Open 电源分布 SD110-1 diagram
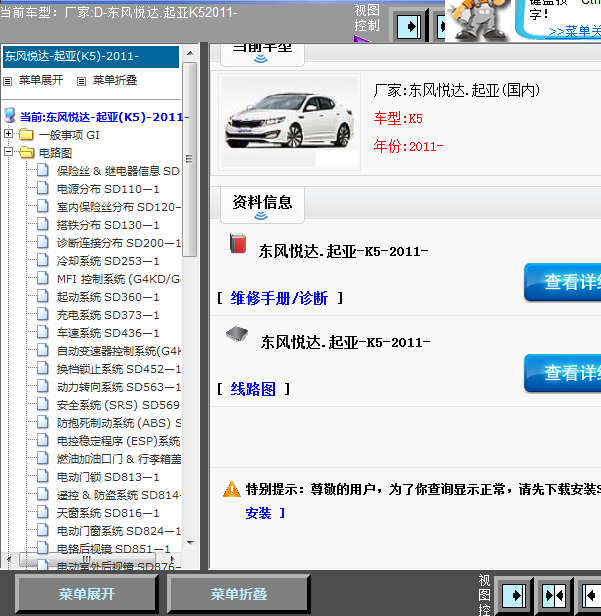Viewport: 601px width, 616px height. [108, 189]
